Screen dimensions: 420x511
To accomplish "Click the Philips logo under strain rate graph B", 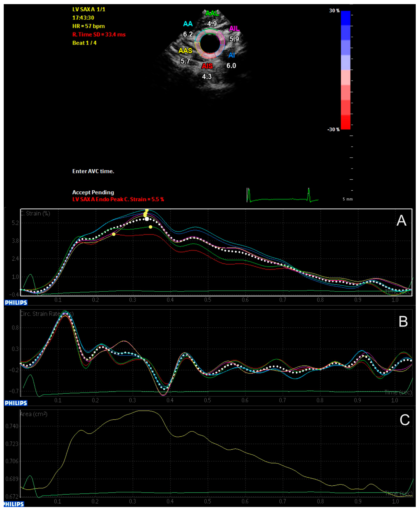I will pyautogui.click(x=16, y=403).
